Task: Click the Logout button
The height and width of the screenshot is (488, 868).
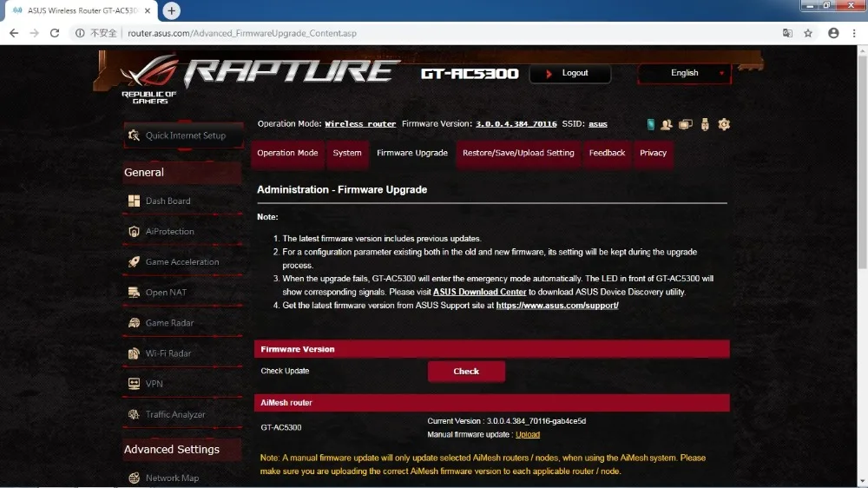Action: pyautogui.click(x=570, y=73)
